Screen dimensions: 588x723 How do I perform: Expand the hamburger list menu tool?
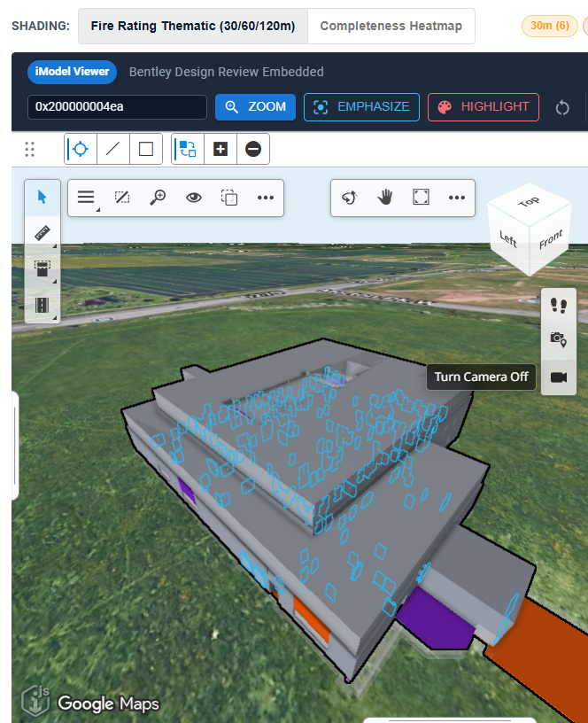point(86,198)
